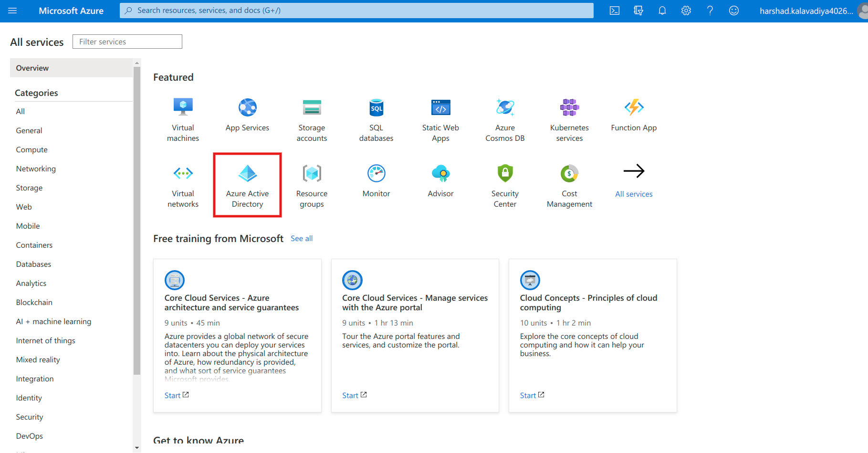This screenshot has height=453, width=868.
Task: Click the search resources box
Action: (356, 11)
